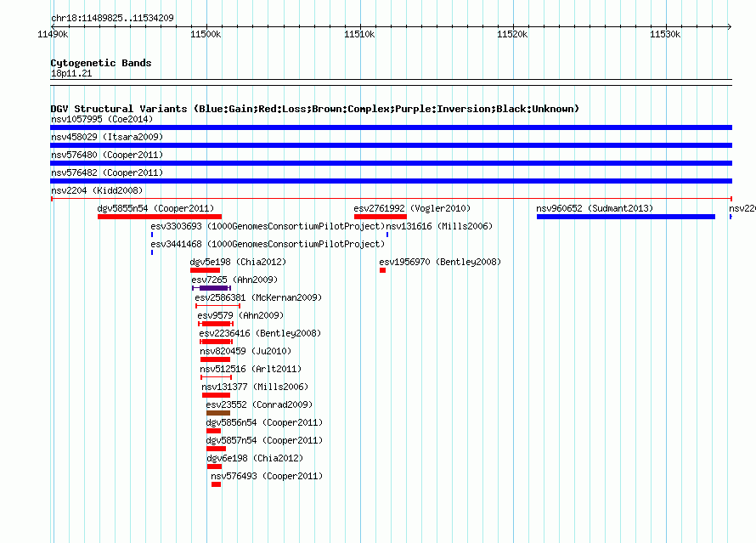Select the chr18:11489825..11534209 region label
The height and width of the screenshot is (543, 756).
click(112, 18)
